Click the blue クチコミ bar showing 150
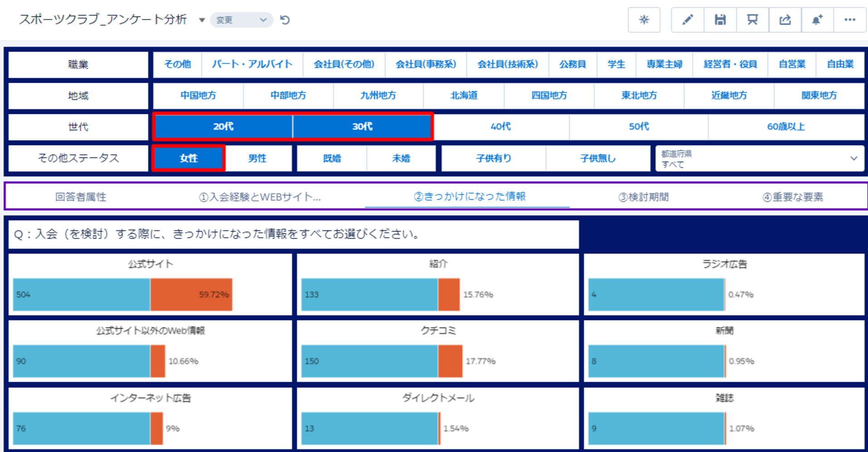Image resolution: width=868 pixels, height=452 pixels. pos(369,361)
